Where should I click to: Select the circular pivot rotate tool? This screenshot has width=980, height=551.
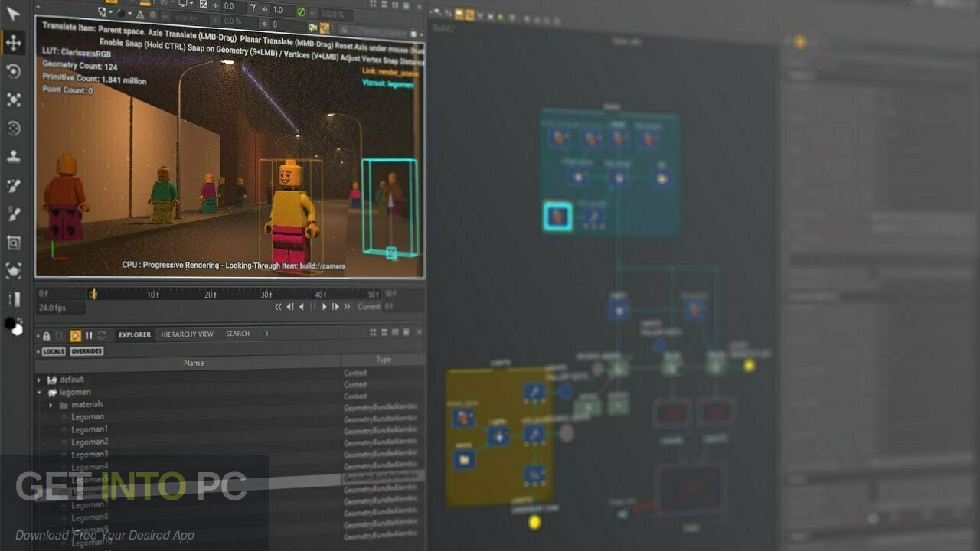coord(13,128)
